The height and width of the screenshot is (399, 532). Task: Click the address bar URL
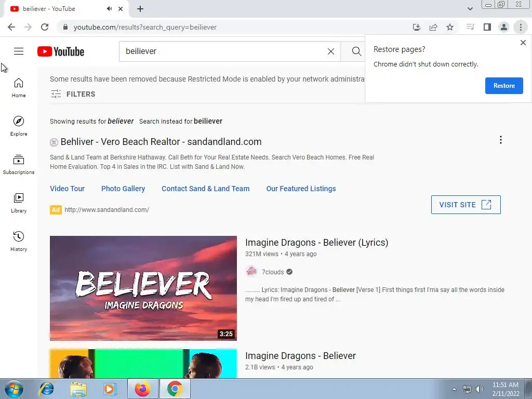point(145,27)
